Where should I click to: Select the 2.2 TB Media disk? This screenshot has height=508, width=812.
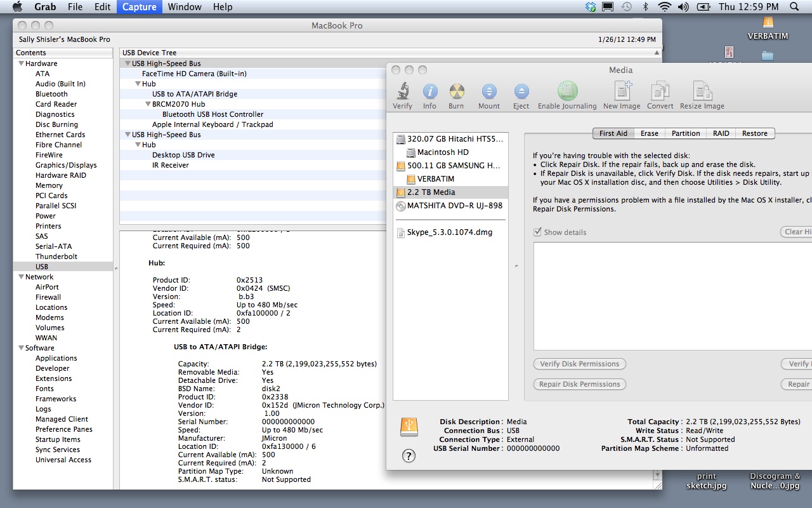click(x=450, y=192)
